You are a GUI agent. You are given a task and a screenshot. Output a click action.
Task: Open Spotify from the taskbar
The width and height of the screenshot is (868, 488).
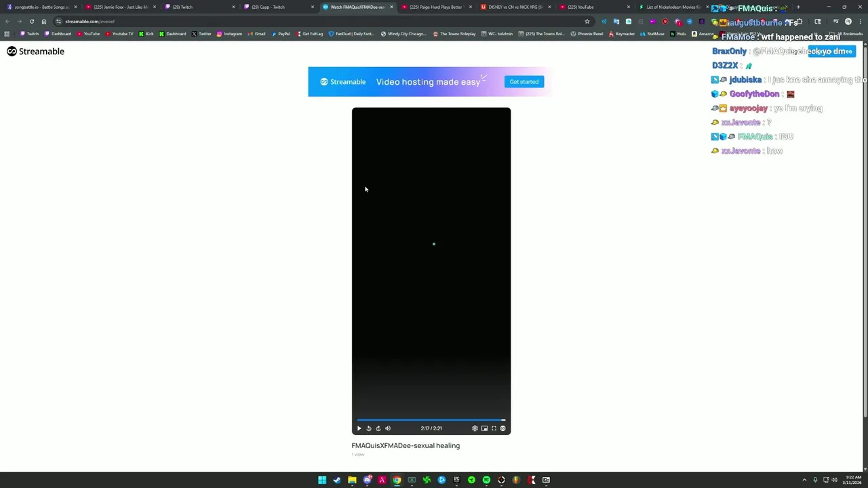(486, 480)
